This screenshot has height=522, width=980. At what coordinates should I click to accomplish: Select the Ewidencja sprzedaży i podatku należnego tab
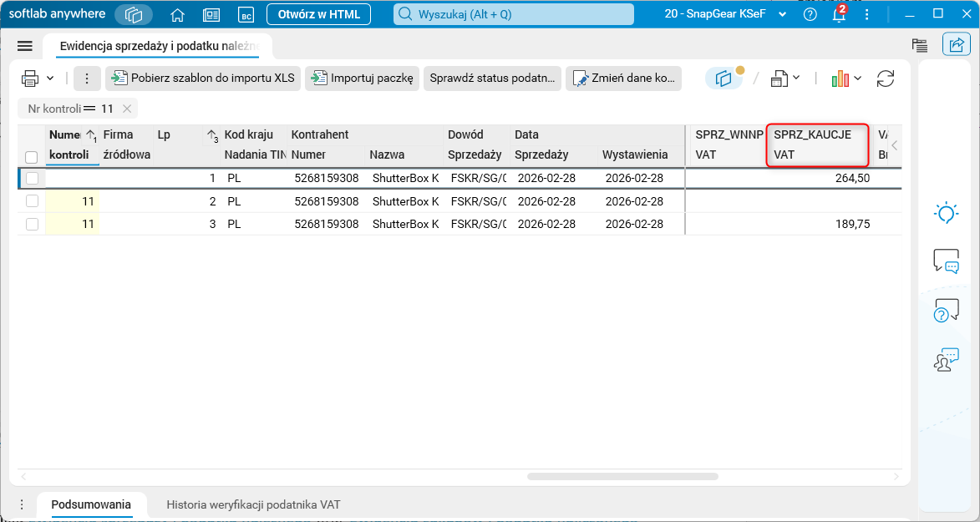coord(158,46)
